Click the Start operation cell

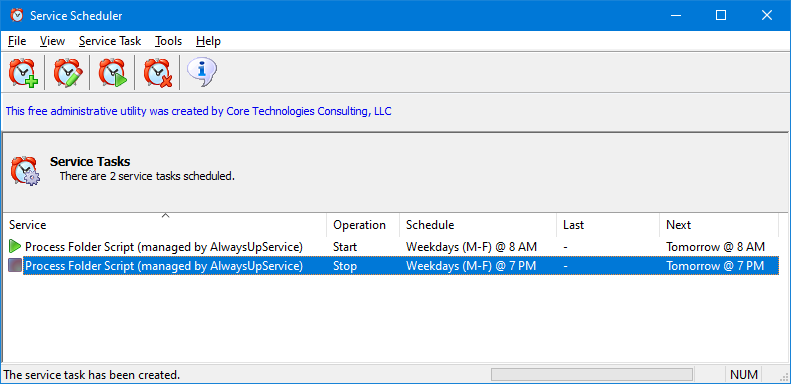click(345, 247)
